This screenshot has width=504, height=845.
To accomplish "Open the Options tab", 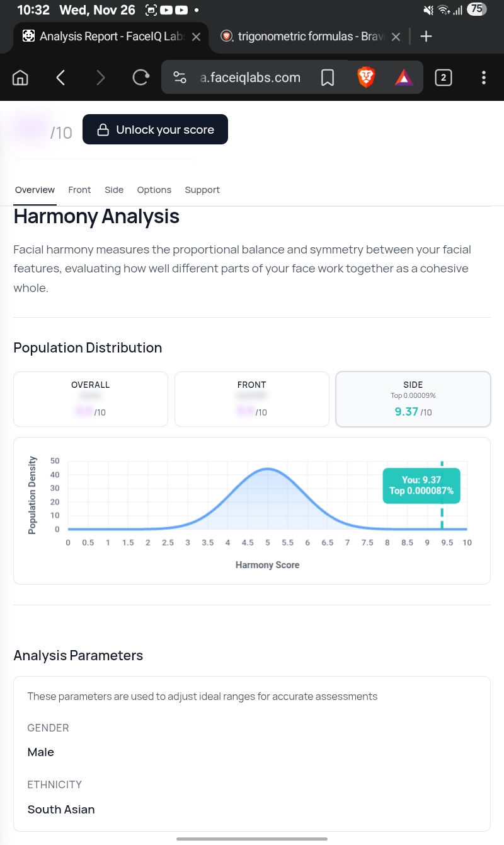I will click(154, 190).
